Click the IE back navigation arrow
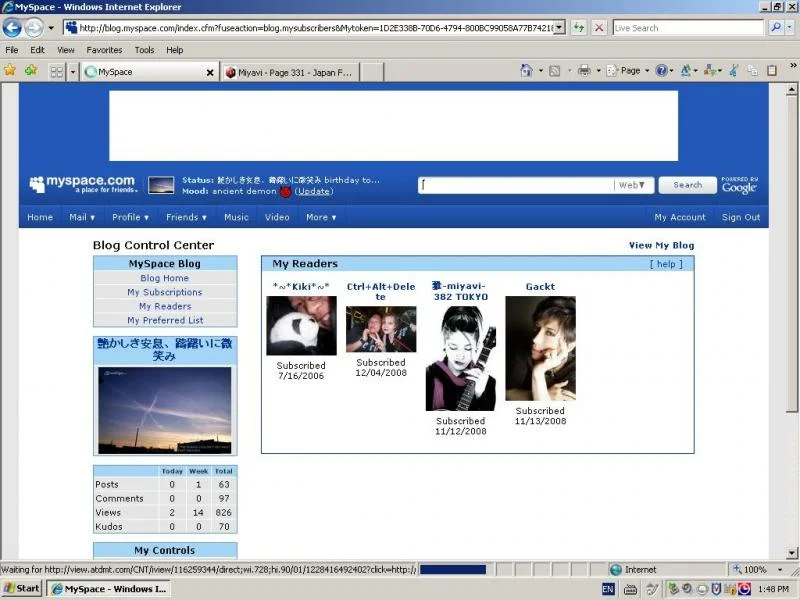Viewport: 800px width, 600px height. point(12,28)
